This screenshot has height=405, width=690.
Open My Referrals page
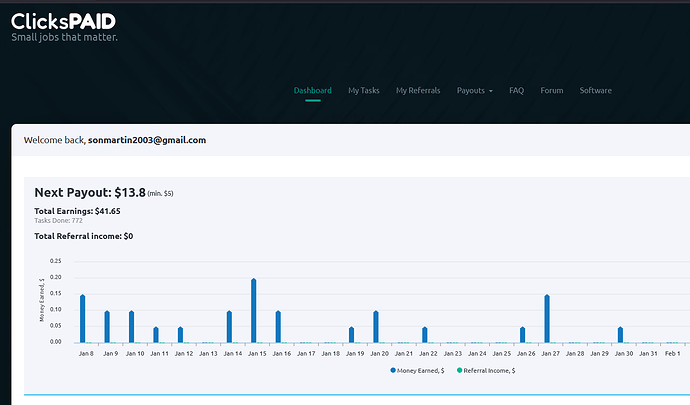tap(417, 91)
